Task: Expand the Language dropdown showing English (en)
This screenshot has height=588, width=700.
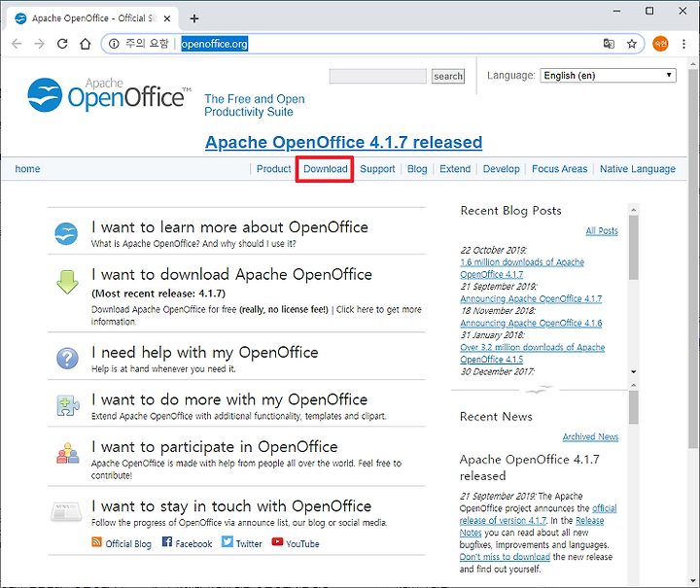Action: pyautogui.click(x=608, y=76)
